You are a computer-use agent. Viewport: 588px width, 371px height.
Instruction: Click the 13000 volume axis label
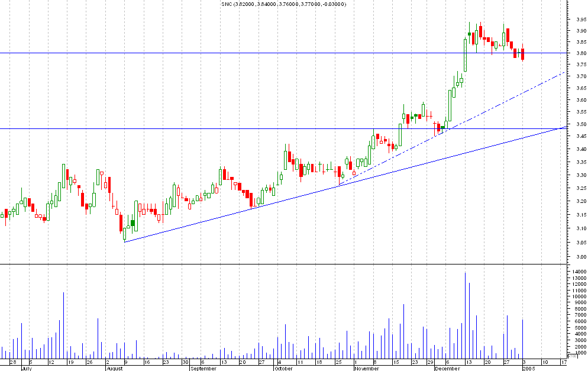pyautogui.click(x=580, y=278)
